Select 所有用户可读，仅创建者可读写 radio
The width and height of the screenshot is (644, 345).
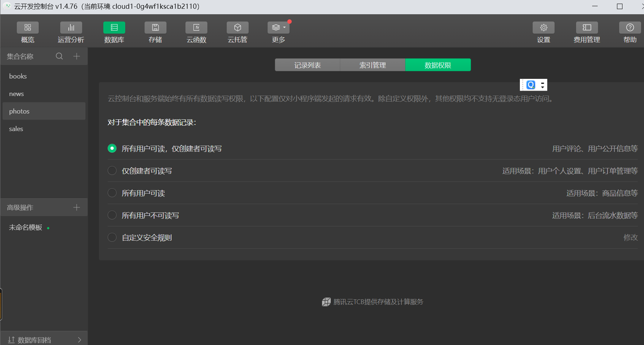(112, 148)
